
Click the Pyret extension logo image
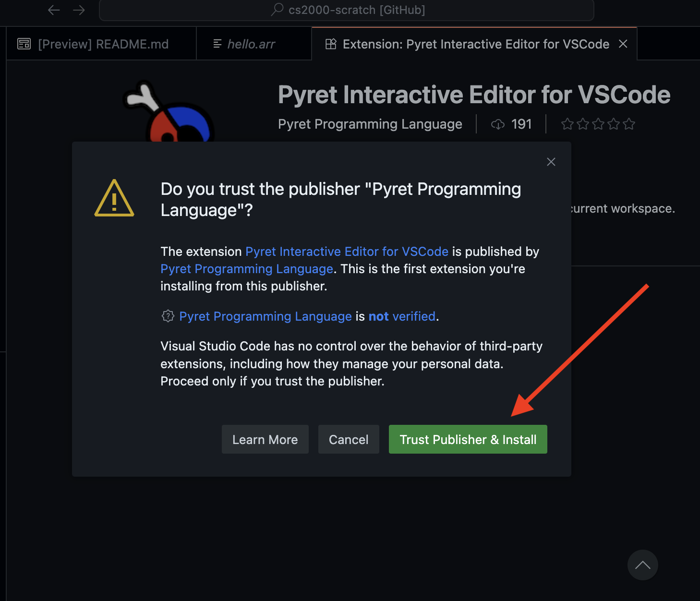(168, 111)
